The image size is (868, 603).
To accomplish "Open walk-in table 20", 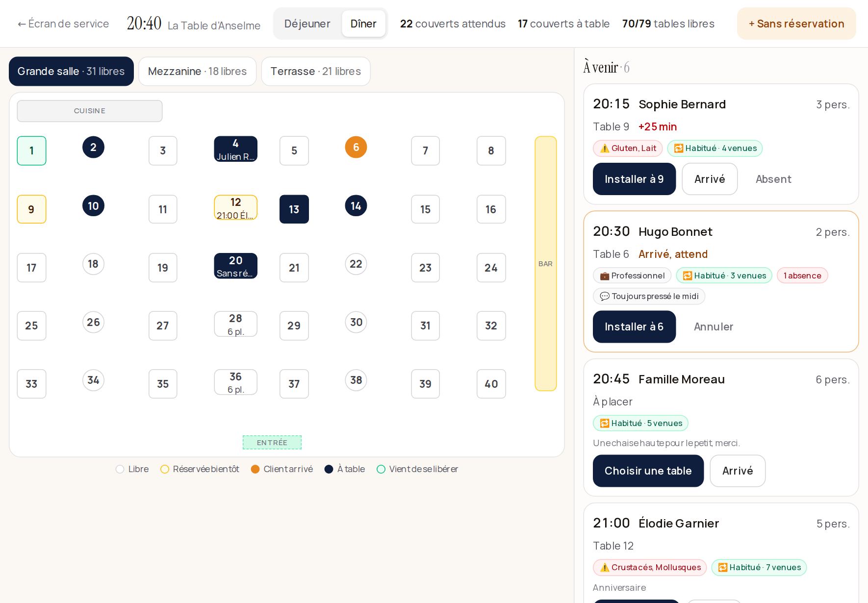I will [x=235, y=266].
